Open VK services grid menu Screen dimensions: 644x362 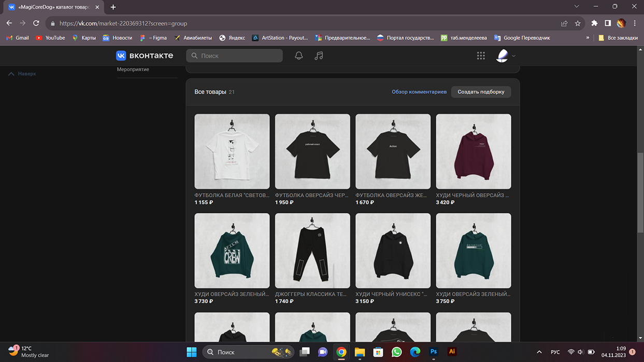click(481, 56)
